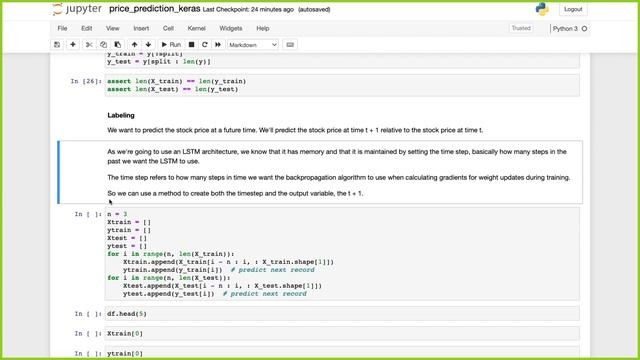This screenshot has height=360, width=640.
Task: Open the Widgets menu
Action: tap(231, 28)
